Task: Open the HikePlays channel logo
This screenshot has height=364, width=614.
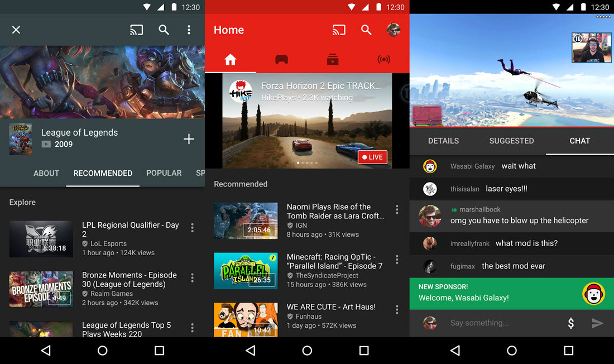Action: coord(241,91)
